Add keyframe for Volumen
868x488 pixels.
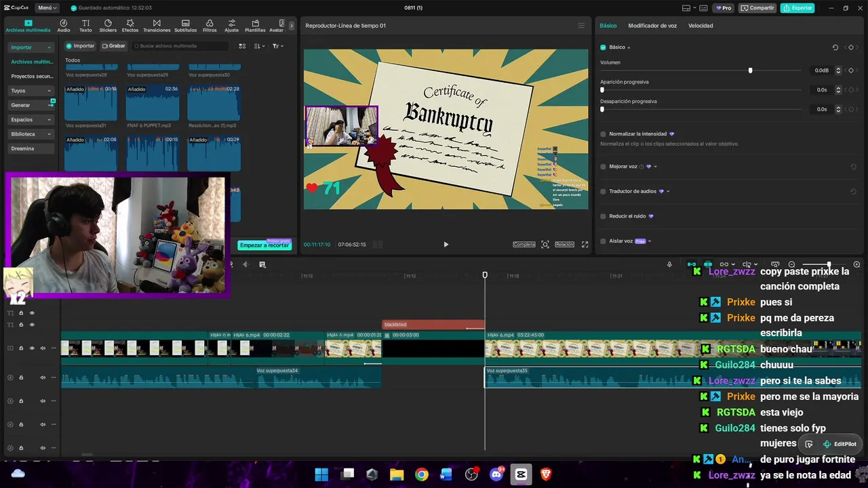(851, 70)
